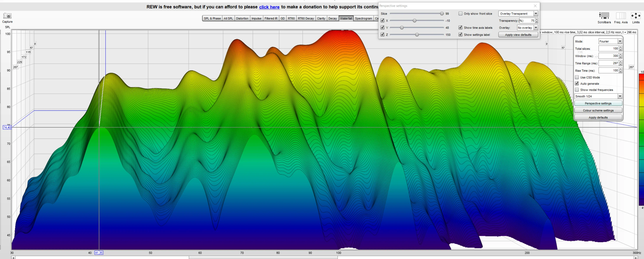Enable Only show front slice
The height and width of the screenshot is (259, 644).
[x=461, y=13]
